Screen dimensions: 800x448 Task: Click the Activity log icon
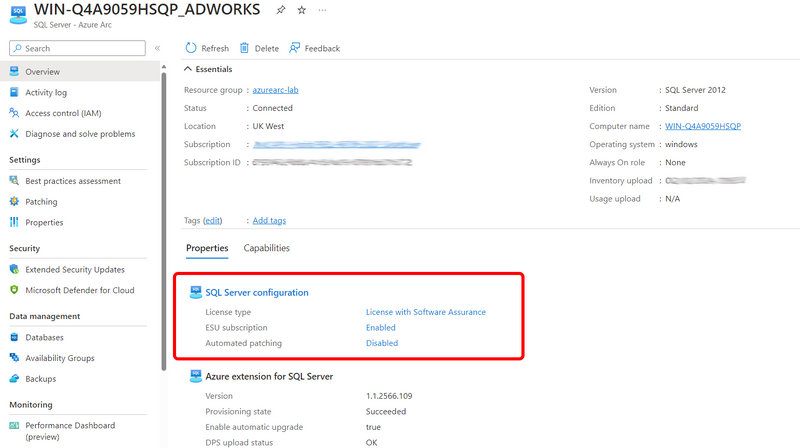(14, 92)
